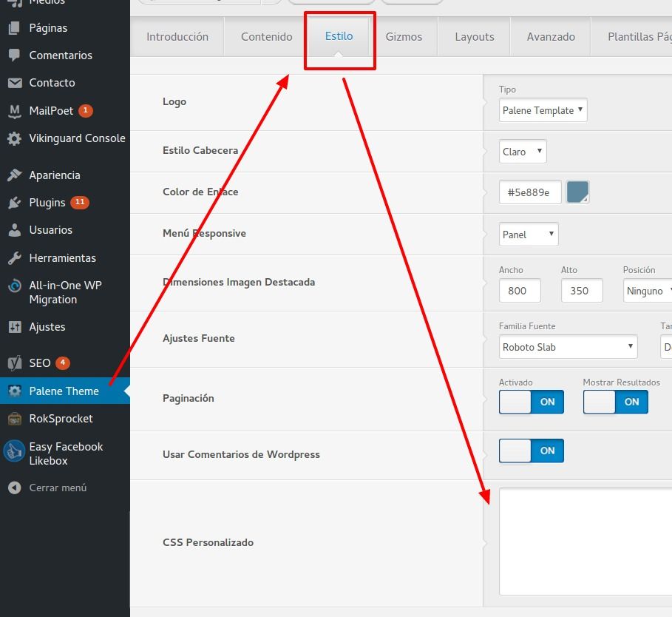Click the Comentarios speech bubble icon
672x617 pixels.
point(14,55)
